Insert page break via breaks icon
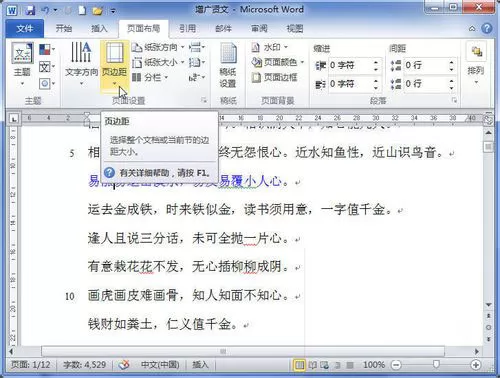 [197, 47]
